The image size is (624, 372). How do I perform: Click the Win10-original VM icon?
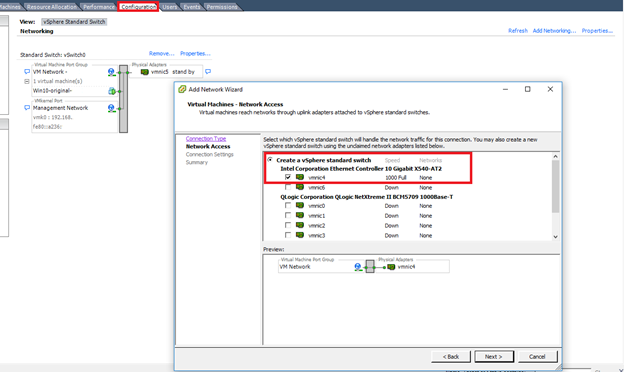tap(112, 91)
